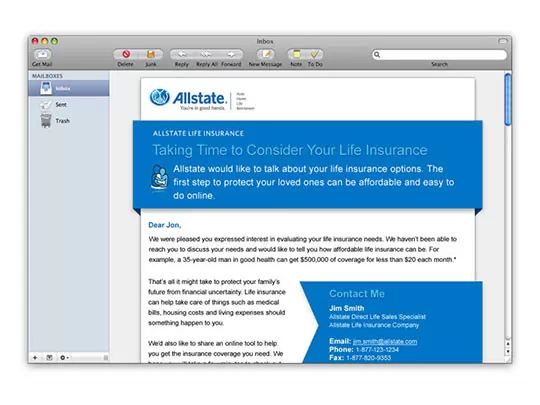Click the red close window button

coord(35,41)
